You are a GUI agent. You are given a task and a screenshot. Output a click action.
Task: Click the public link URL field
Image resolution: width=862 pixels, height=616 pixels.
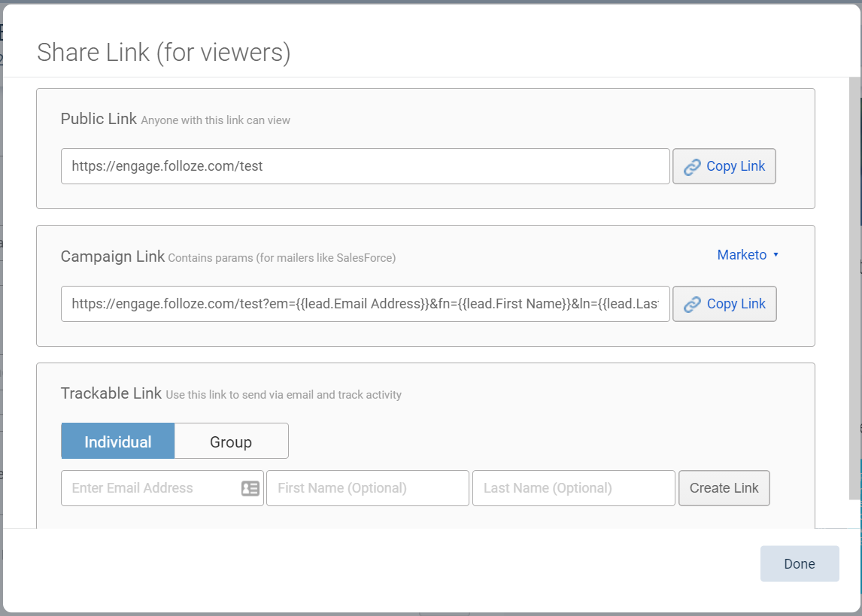pyautogui.click(x=365, y=166)
